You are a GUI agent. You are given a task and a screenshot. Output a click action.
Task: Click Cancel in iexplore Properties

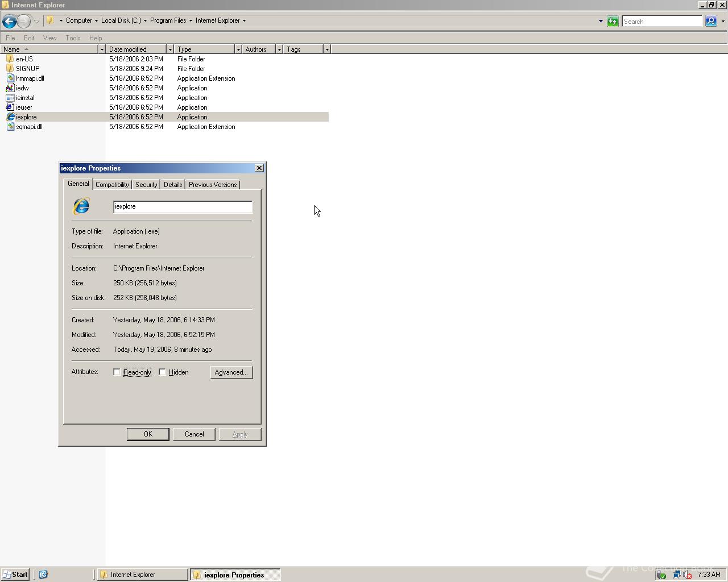[x=194, y=434]
